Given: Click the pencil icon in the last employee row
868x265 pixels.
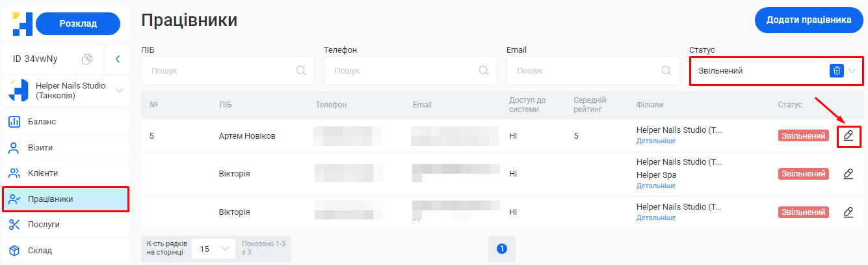Looking at the screenshot, I should pos(848,212).
